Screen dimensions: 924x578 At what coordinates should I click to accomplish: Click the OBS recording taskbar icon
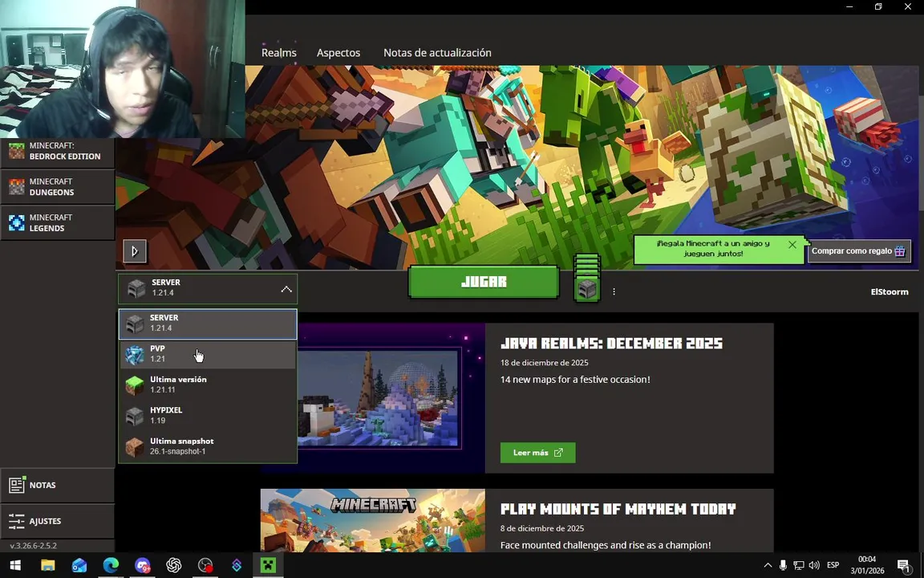pos(205,566)
